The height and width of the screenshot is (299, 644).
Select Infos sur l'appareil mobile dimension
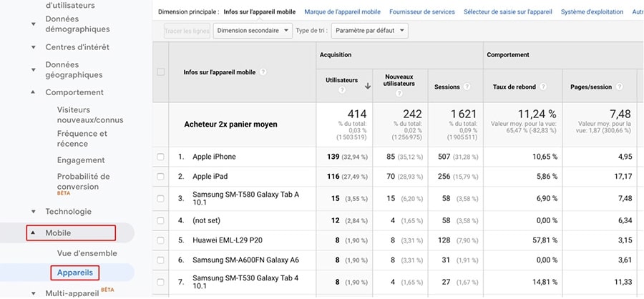(x=260, y=12)
